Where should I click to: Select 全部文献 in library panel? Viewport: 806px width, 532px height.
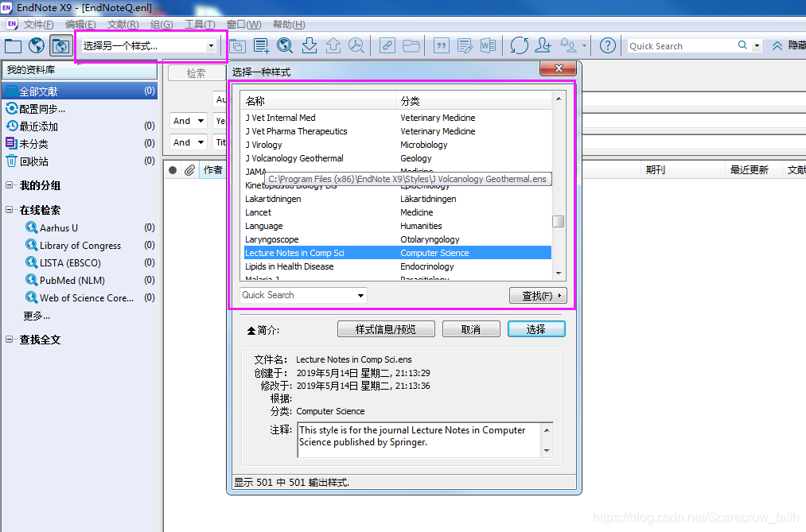pyautogui.click(x=80, y=91)
